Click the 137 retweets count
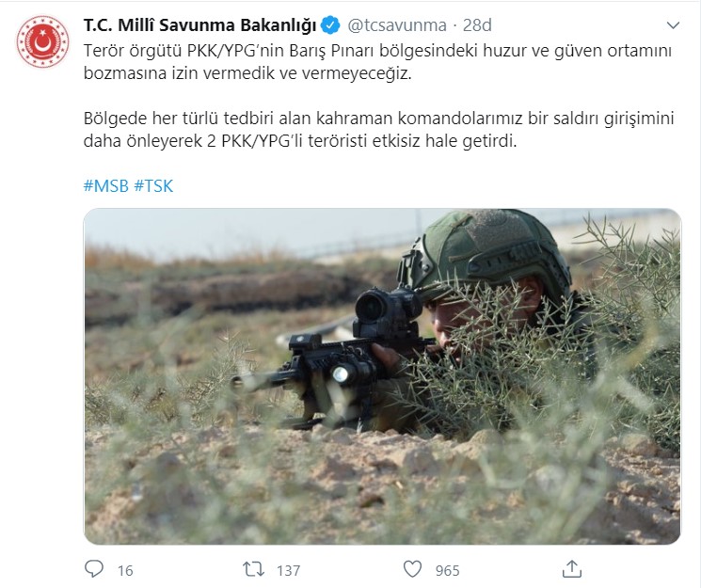701x588 pixels. [288, 570]
